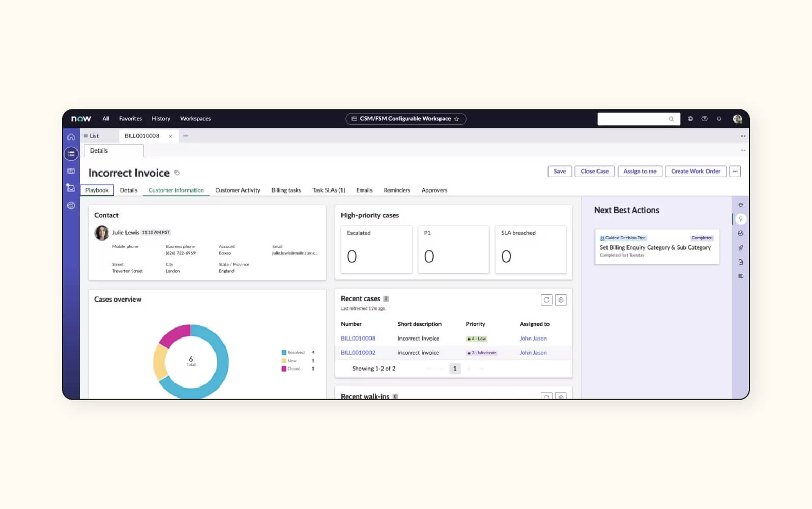
Task: Select the BILL0010008 record tab
Action: click(x=142, y=136)
